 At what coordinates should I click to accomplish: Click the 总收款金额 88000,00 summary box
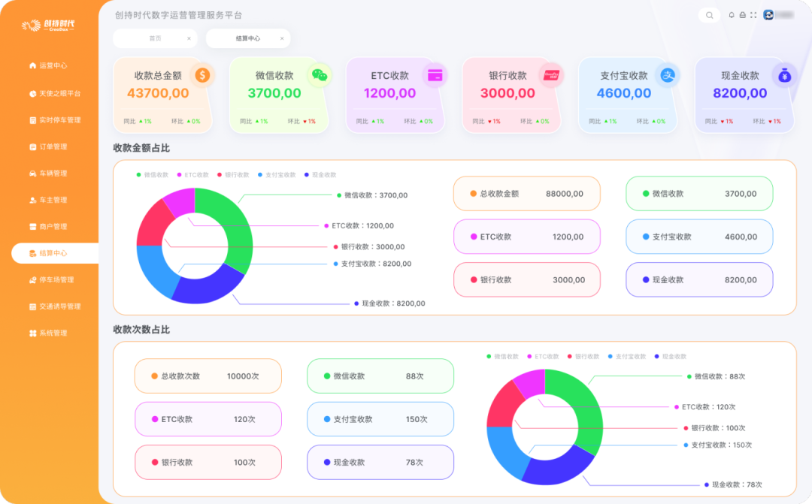(x=526, y=194)
